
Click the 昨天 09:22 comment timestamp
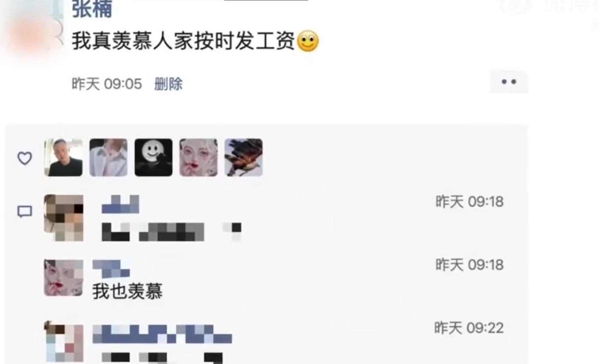click(469, 328)
